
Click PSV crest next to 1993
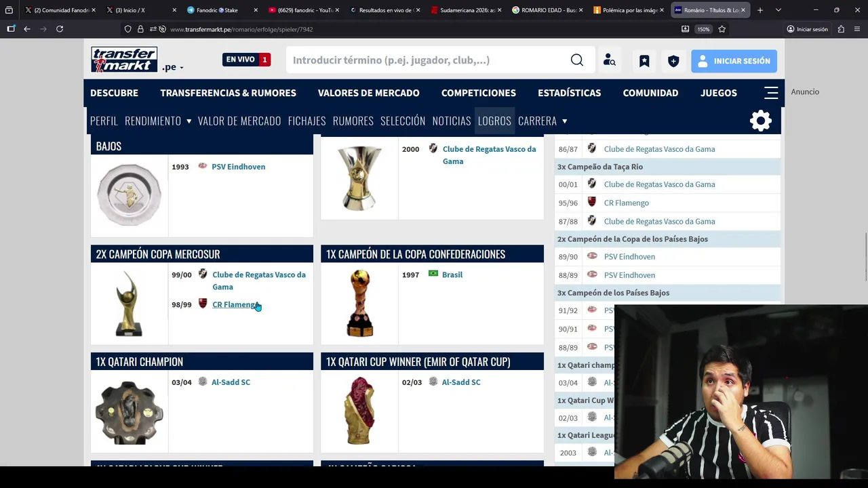[202, 166]
